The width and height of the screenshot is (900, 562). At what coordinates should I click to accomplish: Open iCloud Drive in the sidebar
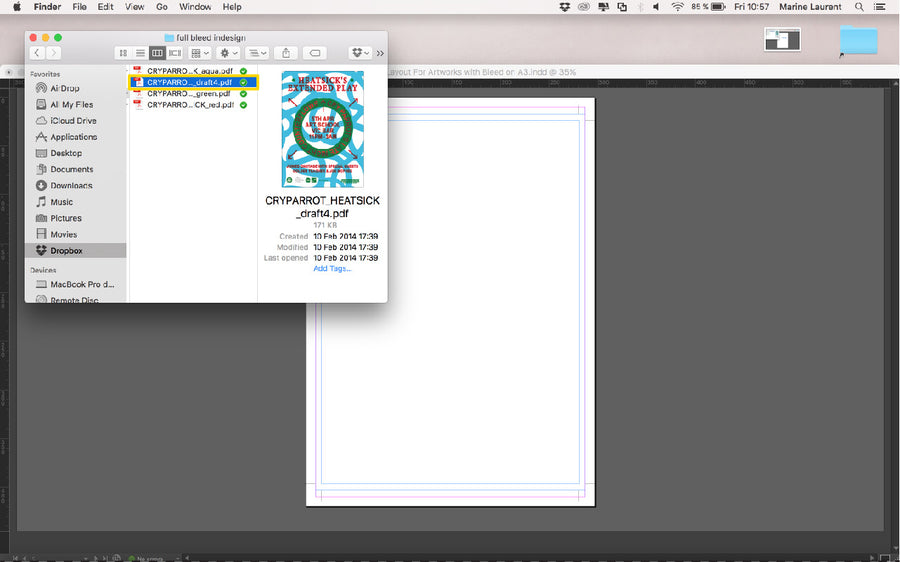73,121
